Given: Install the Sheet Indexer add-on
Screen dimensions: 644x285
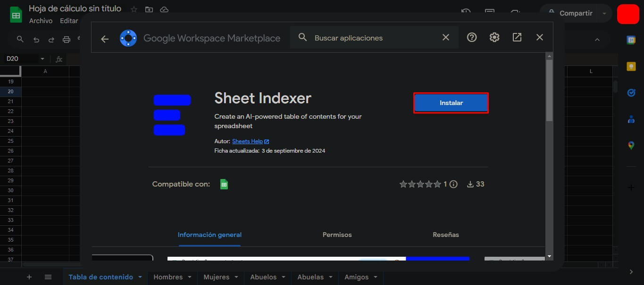Looking at the screenshot, I should [451, 103].
